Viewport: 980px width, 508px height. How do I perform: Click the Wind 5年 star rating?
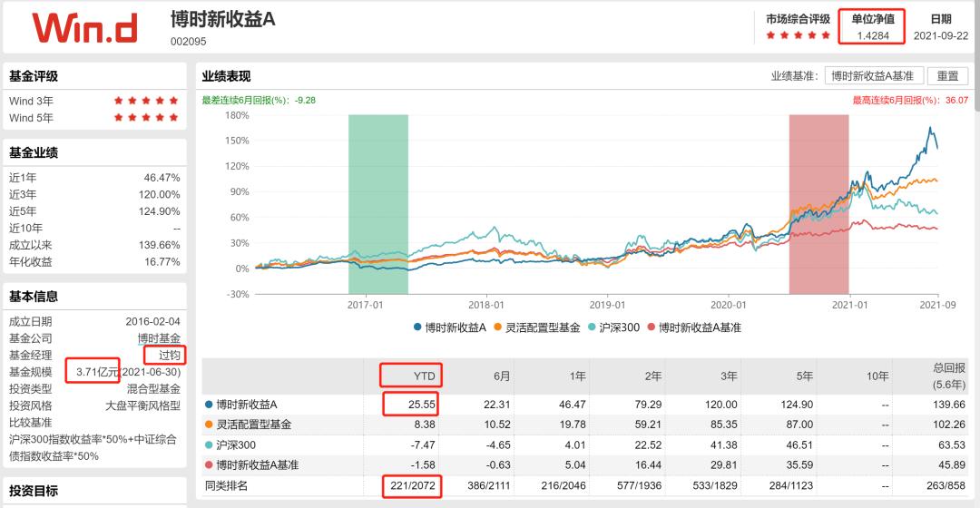click(x=146, y=117)
